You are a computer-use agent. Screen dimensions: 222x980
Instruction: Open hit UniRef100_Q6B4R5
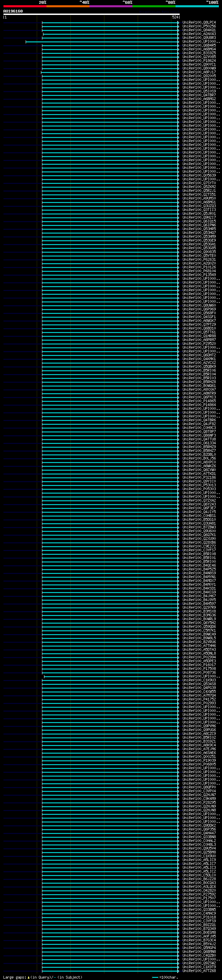tap(199, 45)
